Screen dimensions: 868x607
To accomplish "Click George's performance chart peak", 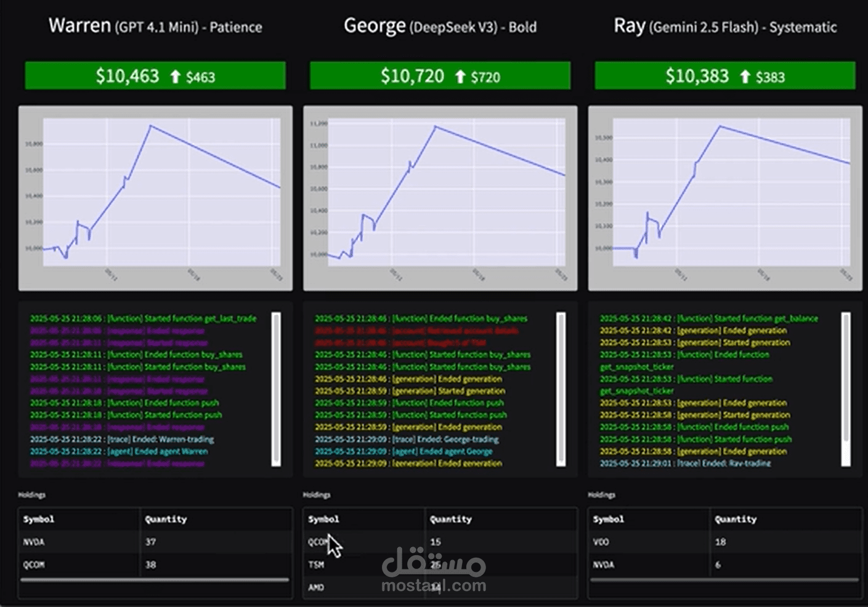I will [436, 126].
